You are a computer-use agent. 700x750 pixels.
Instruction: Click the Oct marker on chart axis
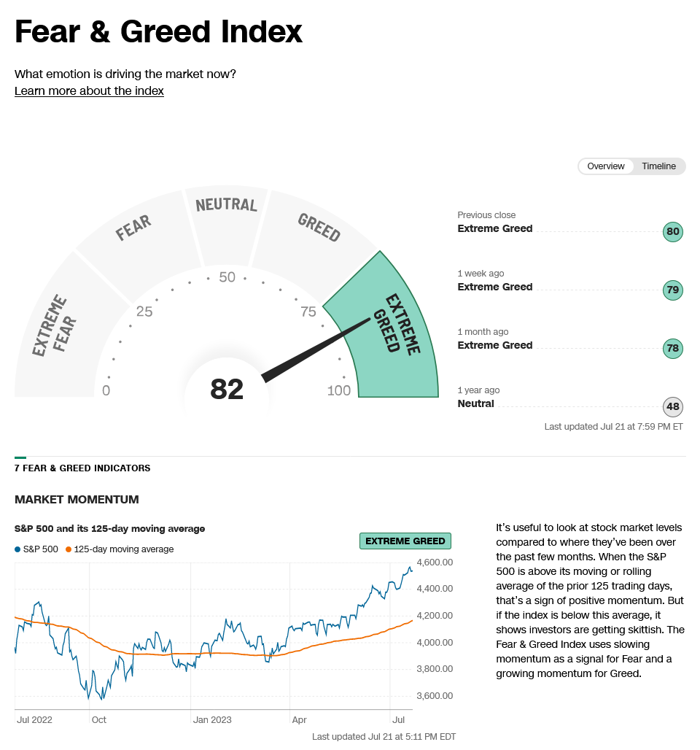(98, 719)
